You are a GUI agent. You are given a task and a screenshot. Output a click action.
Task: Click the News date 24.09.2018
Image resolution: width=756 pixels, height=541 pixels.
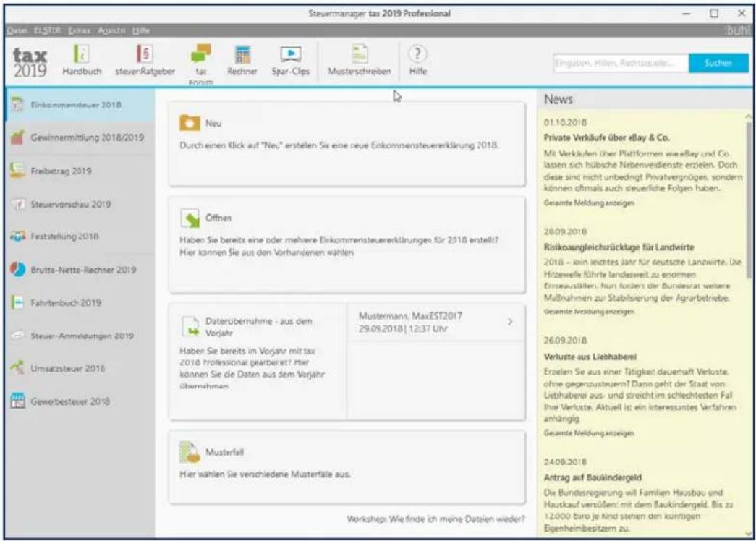tap(565, 462)
